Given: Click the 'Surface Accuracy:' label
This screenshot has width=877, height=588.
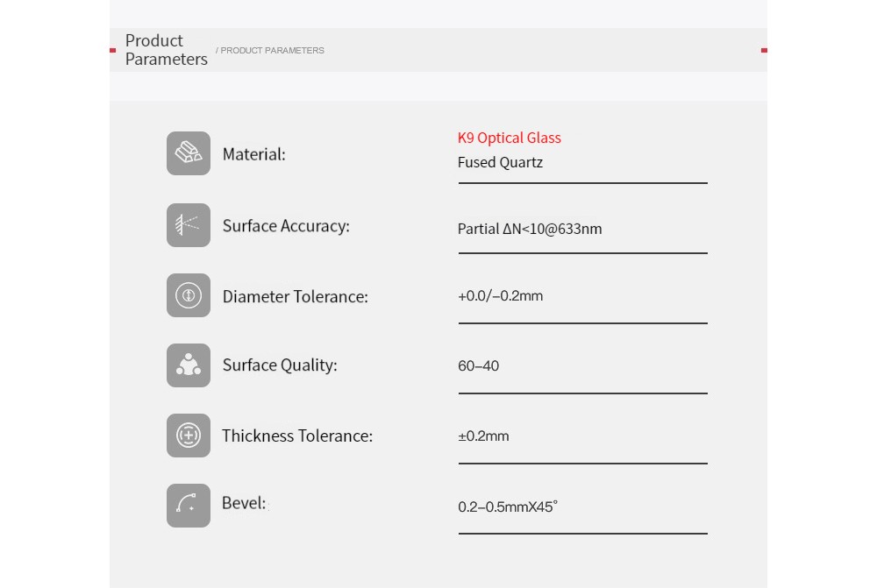Looking at the screenshot, I should (286, 226).
